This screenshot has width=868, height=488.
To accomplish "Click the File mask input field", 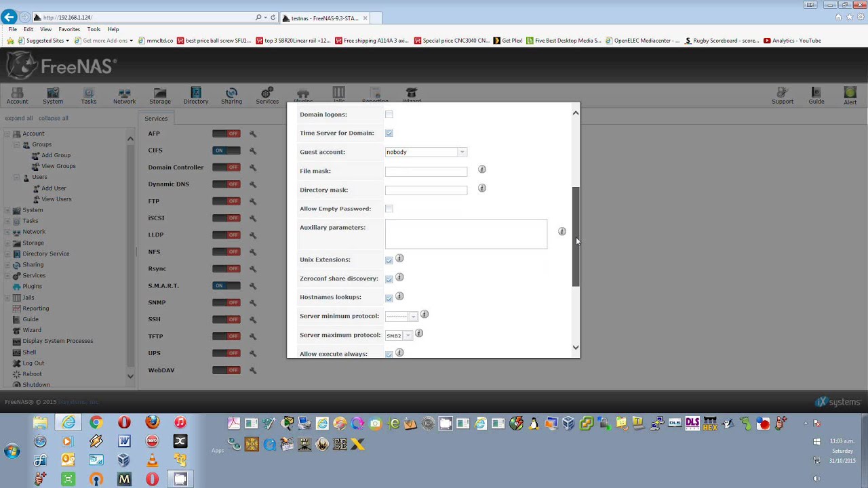I will point(426,171).
